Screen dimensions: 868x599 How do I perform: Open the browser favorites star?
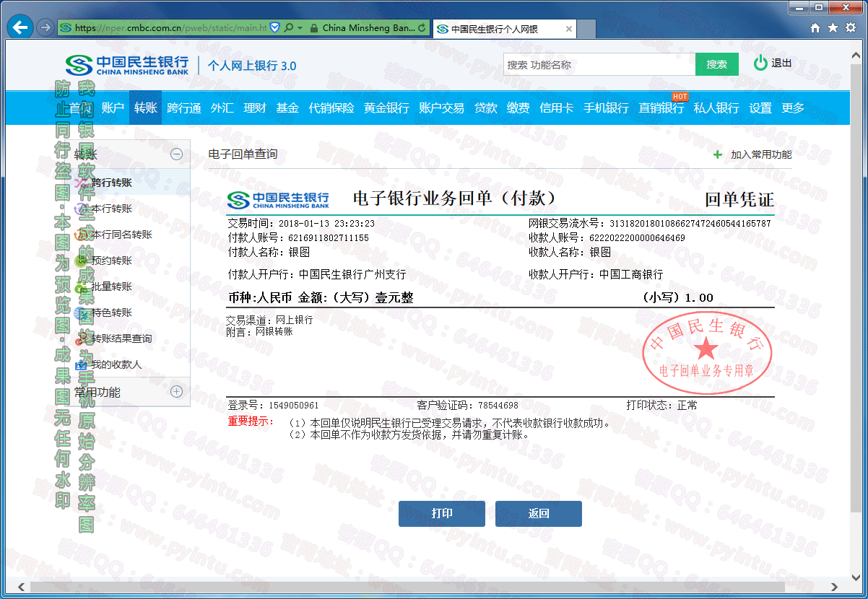click(x=833, y=27)
